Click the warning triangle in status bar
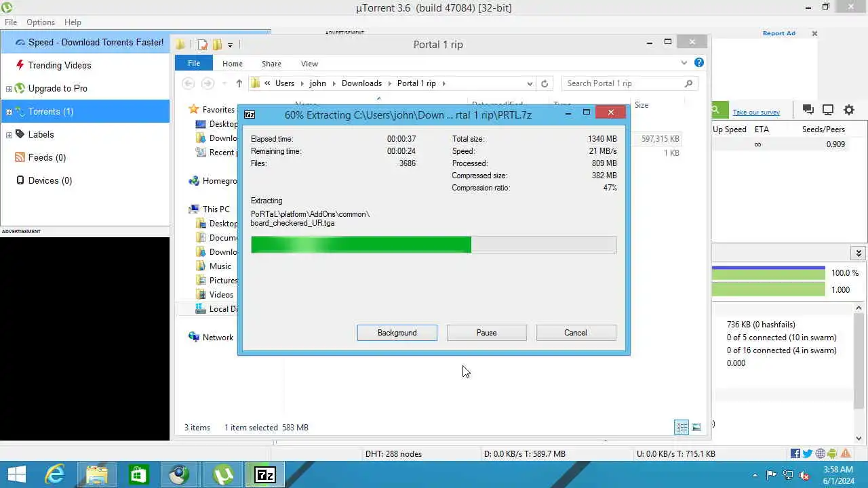 pyautogui.click(x=846, y=454)
